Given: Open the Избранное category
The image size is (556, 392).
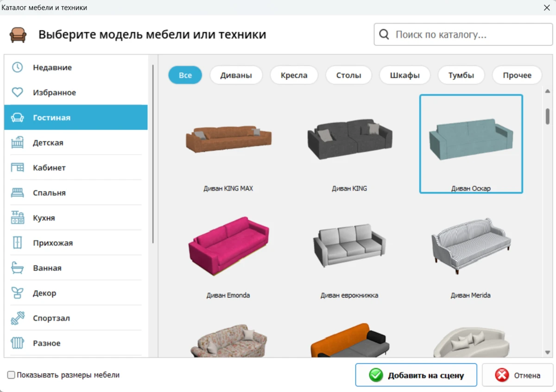Looking at the screenshot, I should (76, 93).
